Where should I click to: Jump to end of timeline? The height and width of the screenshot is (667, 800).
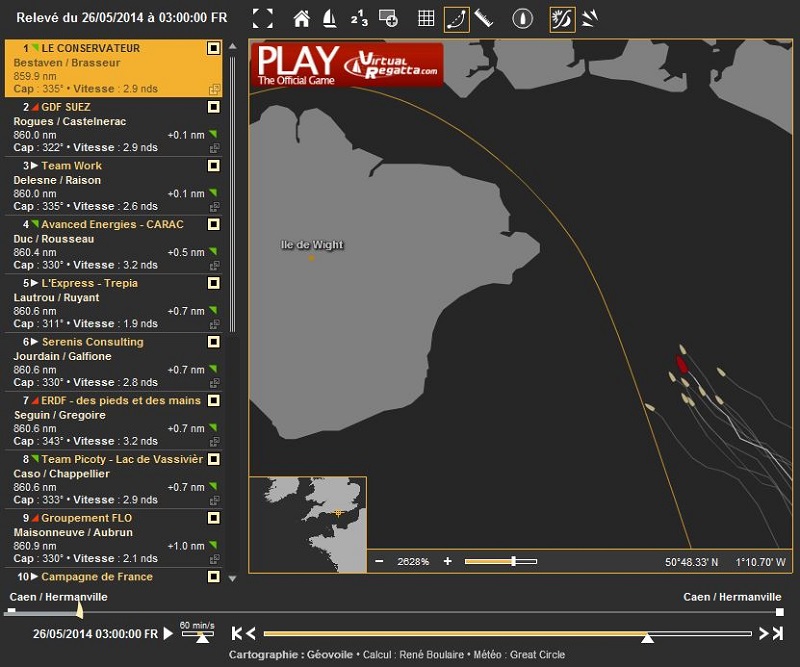pyautogui.click(x=778, y=634)
